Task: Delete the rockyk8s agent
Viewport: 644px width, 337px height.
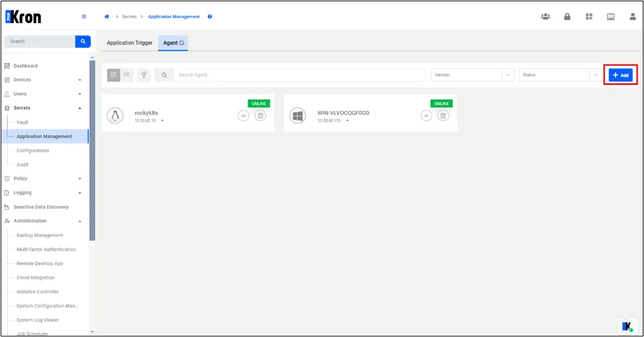Action: tap(260, 116)
